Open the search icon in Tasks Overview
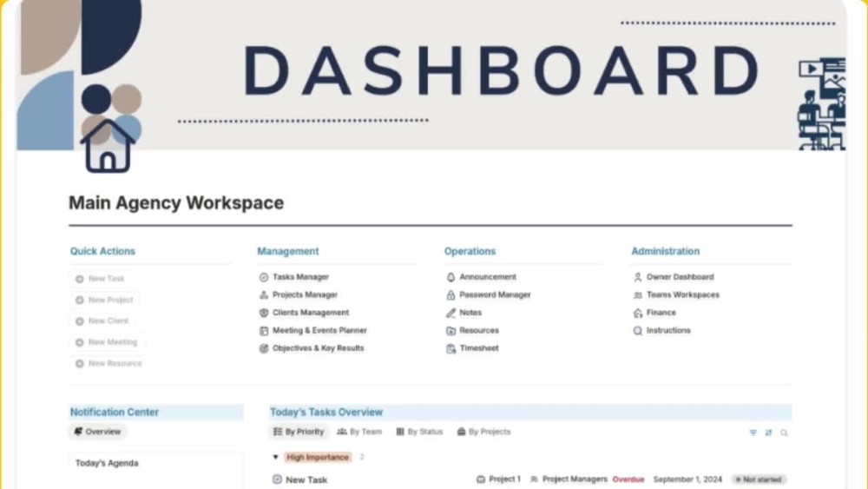The image size is (868, 489). click(x=784, y=433)
